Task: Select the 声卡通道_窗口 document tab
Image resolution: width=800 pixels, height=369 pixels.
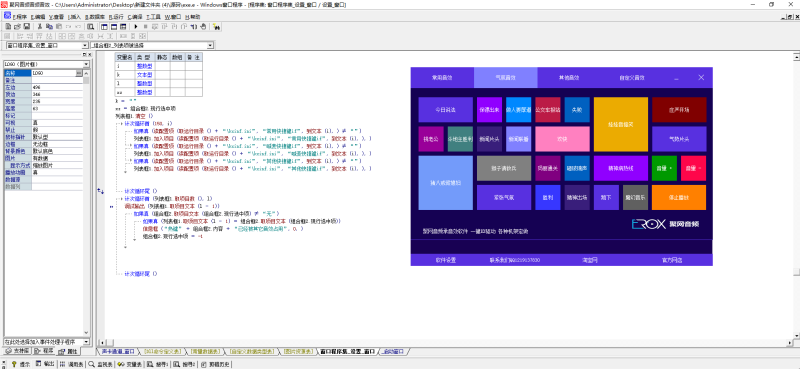Action: tap(118, 352)
